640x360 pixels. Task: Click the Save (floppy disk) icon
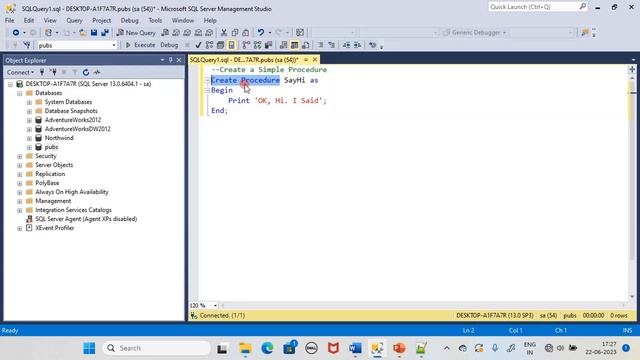coord(94,33)
